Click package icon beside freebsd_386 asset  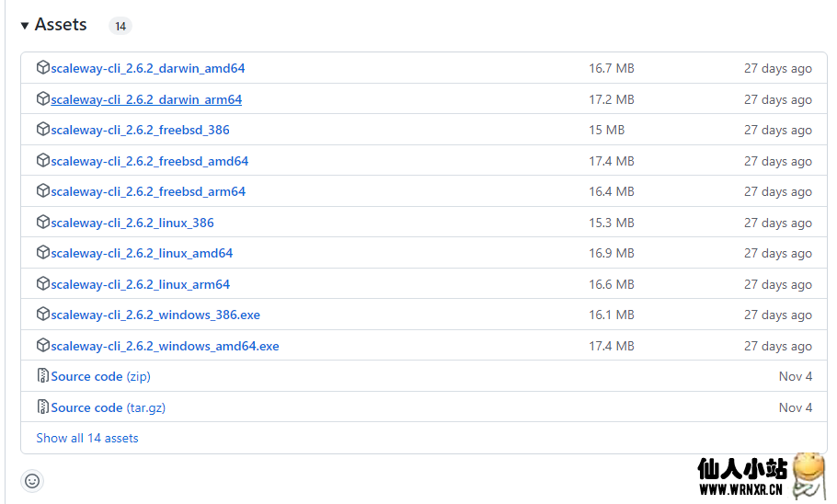click(x=43, y=130)
